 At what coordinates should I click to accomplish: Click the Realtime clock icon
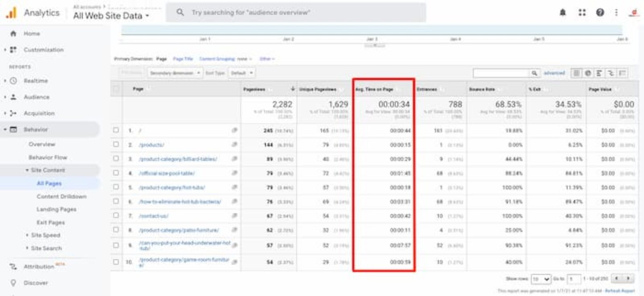pos(13,81)
